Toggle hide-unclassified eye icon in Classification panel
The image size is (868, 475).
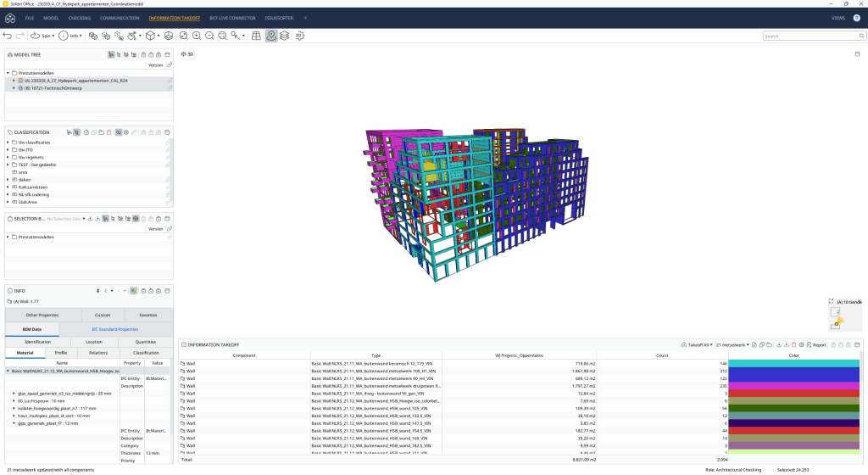[x=119, y=132]
